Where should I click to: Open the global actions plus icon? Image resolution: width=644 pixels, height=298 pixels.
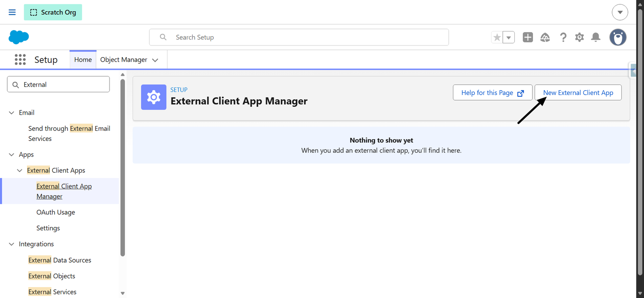[x=528, y=37]
